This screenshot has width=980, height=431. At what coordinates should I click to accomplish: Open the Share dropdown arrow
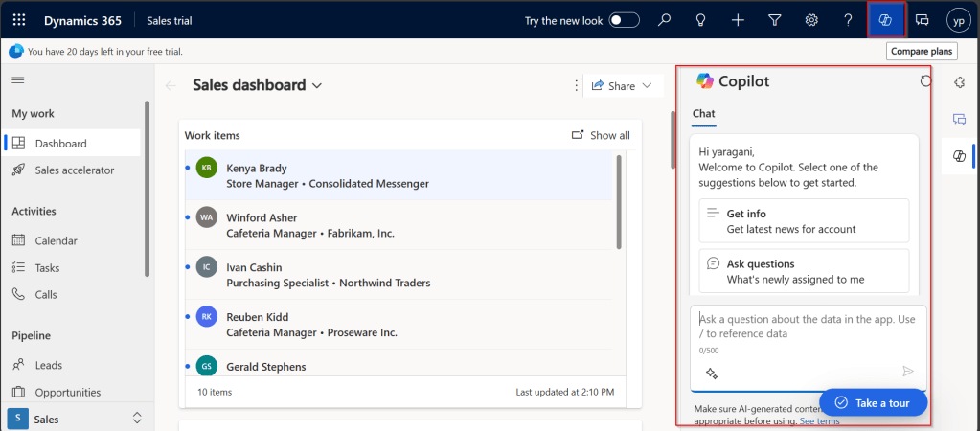point(648,85)
